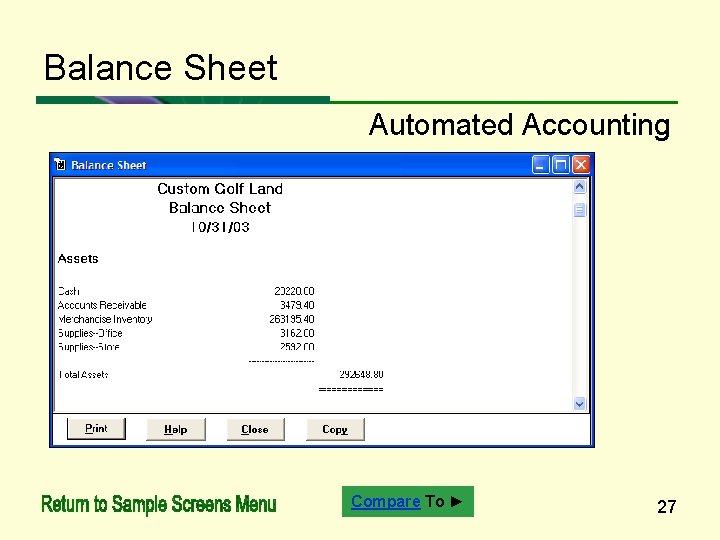Click the Supplies--Office row label
The height and width of the screenshot is (540, 720).
point(90,333)
